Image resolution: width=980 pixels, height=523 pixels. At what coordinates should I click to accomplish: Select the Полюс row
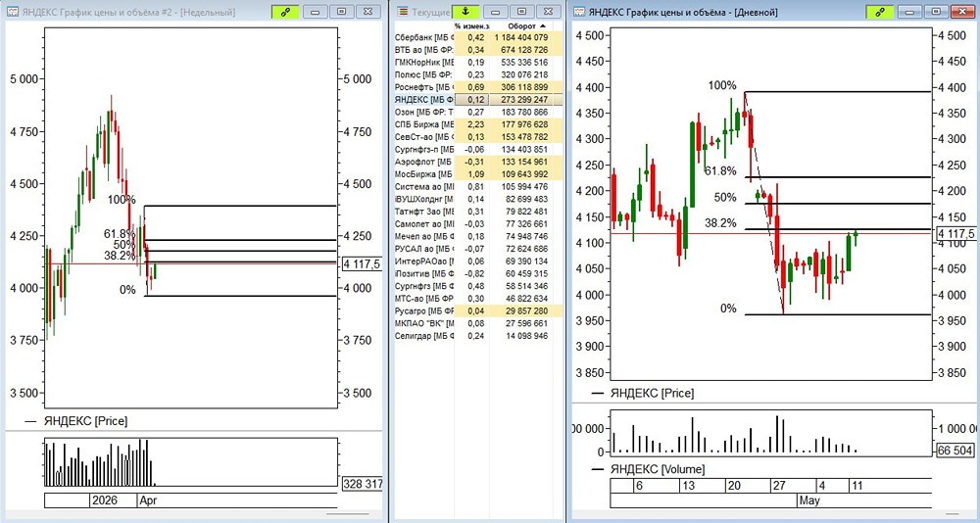click(478, 75)
